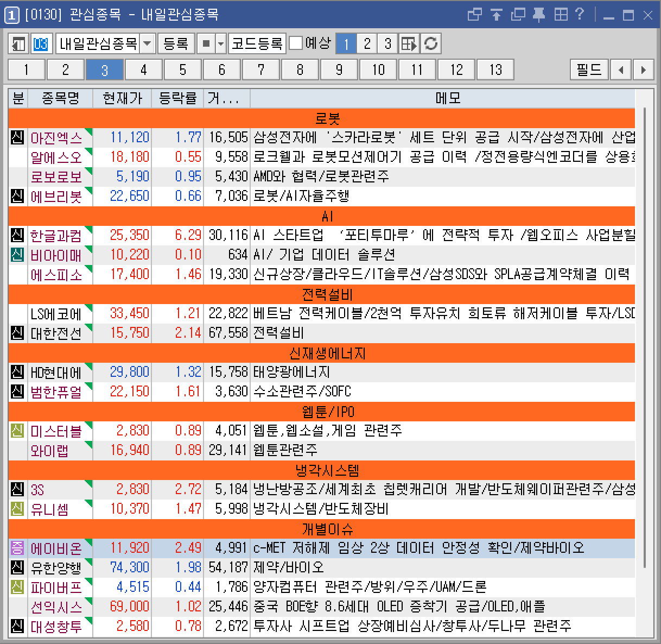Screen dimensions: 661x644
Task: Click the olive 신 badge in the 파이버프 row
Action: [18, 587]
